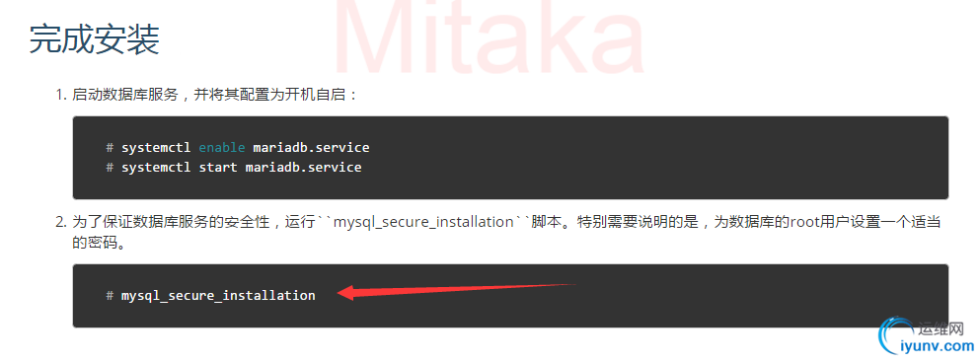This screenshot has width=980, height=362.
Task: Click the mysql_secure_installation command text
Action: (x=218, y=295)
